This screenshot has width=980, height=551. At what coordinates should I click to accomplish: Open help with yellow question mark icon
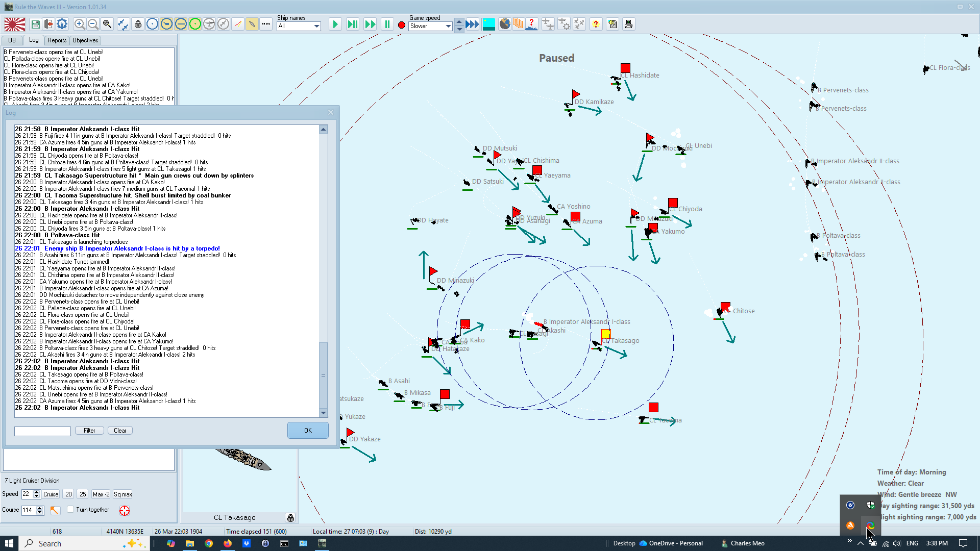coord(596,24)
